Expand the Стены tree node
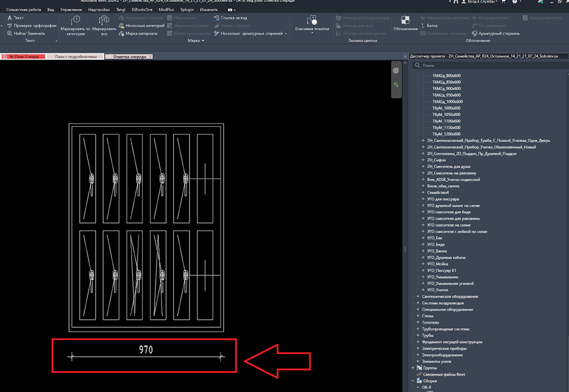The image size is (569, 392). [x=418, y=316]
